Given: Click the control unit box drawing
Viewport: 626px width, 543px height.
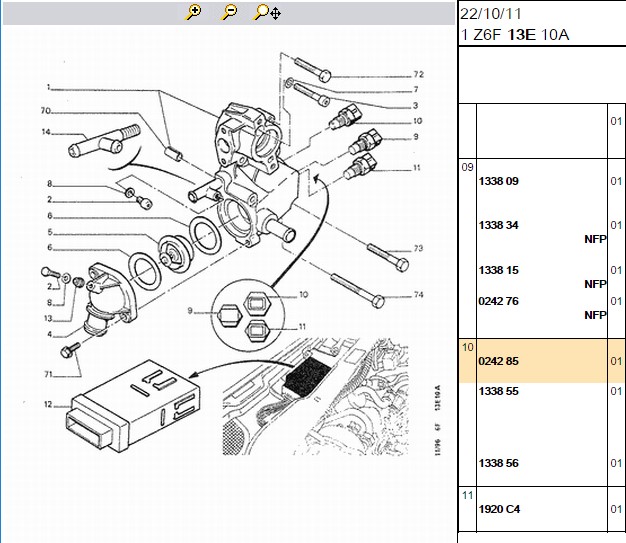Looking at the screenshot, I should point(132,405).
